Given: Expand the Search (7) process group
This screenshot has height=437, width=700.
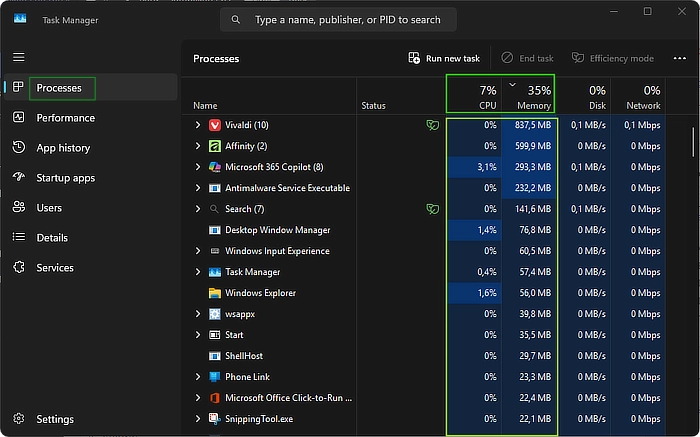Looking at the screenshot, I should pyautogui.click(x=198, y=209).
